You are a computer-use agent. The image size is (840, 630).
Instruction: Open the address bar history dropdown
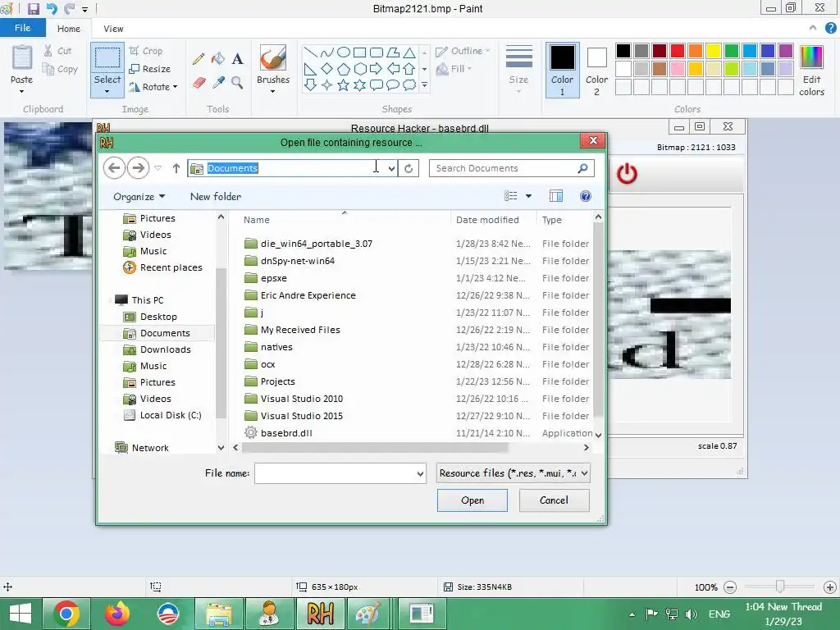[391, 168]
